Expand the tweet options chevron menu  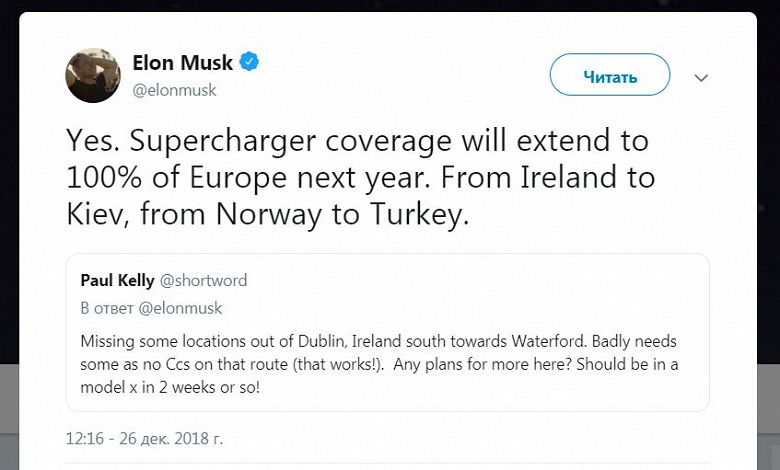(x=702, y=77)
